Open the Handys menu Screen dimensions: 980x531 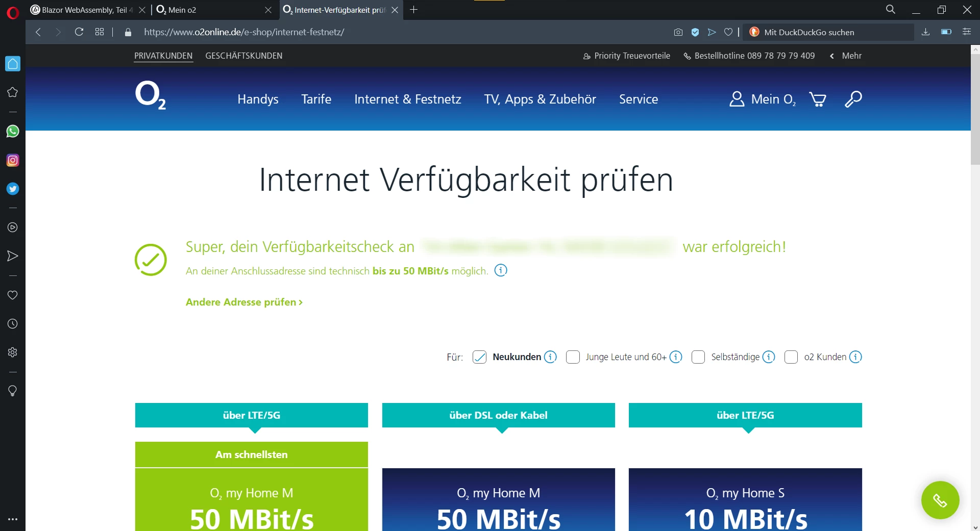pyautogui.click(x=258, y=99)
